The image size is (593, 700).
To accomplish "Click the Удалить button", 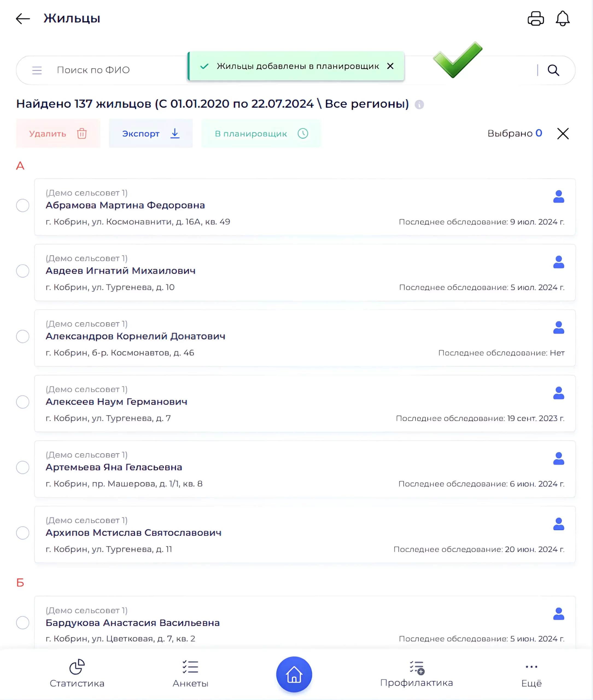I will 58,133.
